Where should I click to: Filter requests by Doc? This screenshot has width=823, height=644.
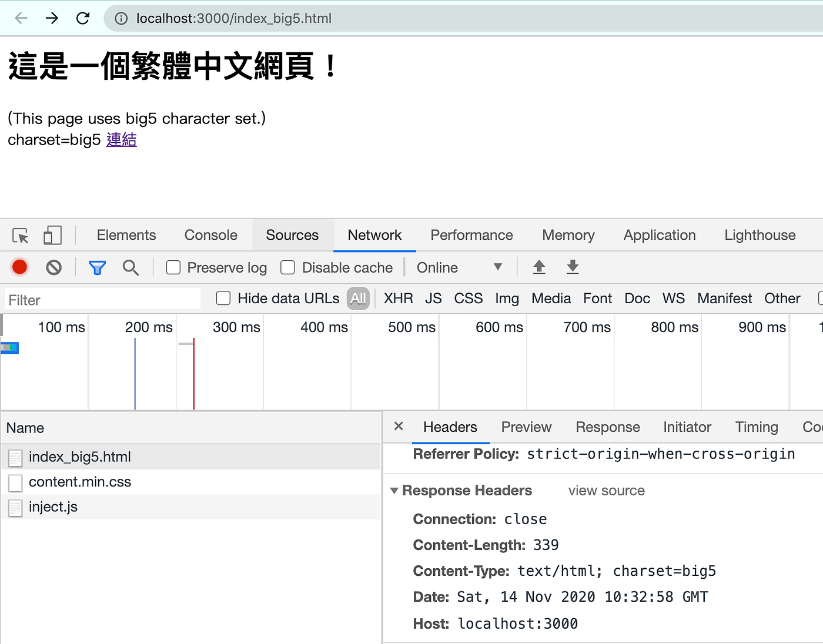click(x=637, y=298)
